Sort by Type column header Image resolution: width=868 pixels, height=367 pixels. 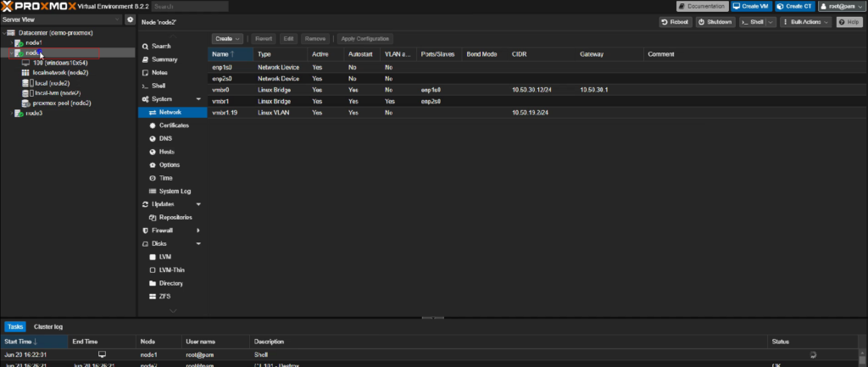(280, 54)
